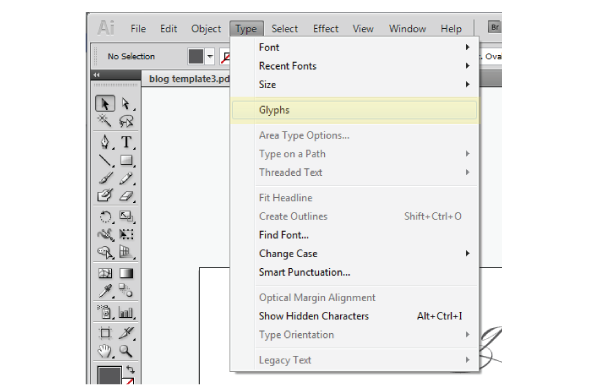Open the Edit menu
Screen dimensions: 610x387
click(168, 29)
